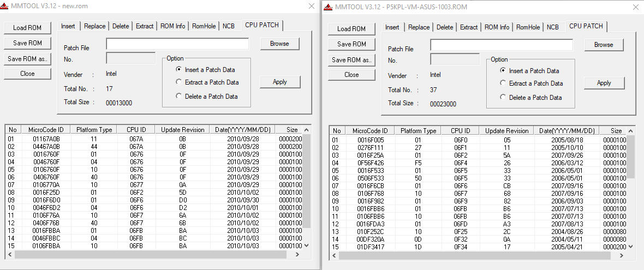The image size is (644, 270).
Task: Click Load ROM in P5KPL window
Action: coord(351,29)
